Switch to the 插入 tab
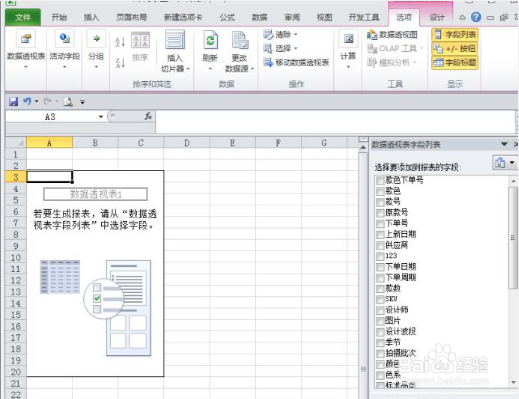The height and width of the screenshot is (399, 519). pos(91,17)
